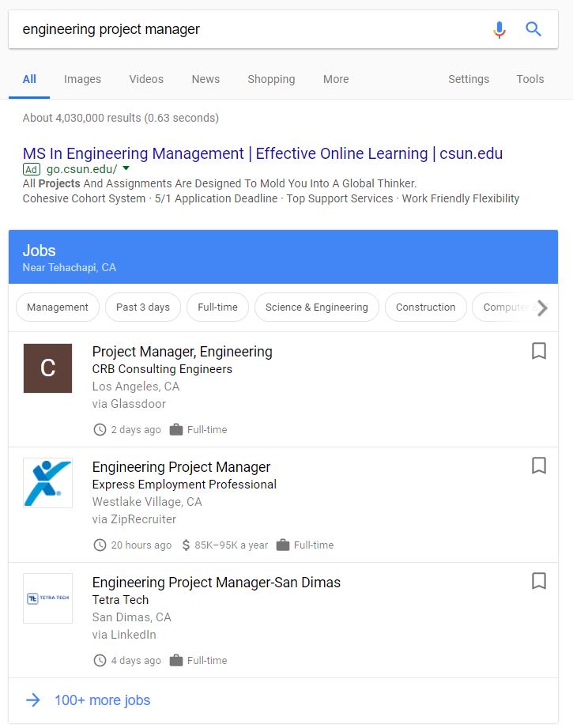Click the 100+ more jobs link
Image resolution: width=573 pixels, height=728 pixels.
(103, 700)
